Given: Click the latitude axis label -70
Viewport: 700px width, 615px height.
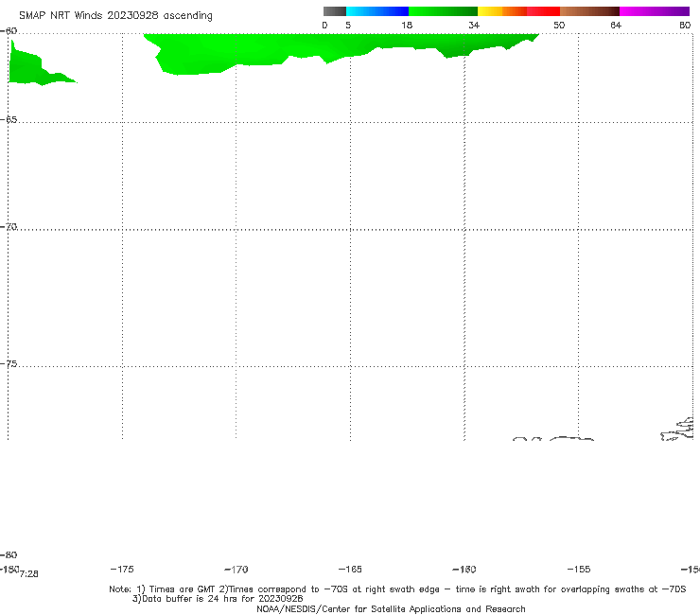Looking at the screenshot, I should point(9,227).
